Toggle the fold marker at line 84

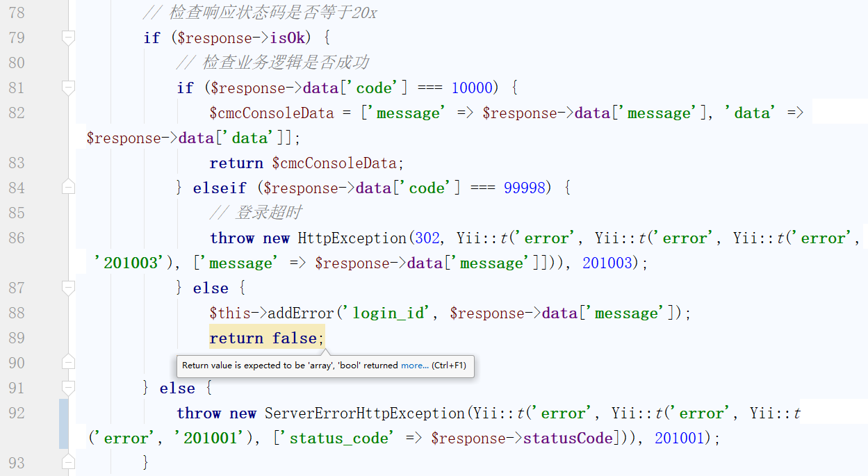click(x=68, y=188)
